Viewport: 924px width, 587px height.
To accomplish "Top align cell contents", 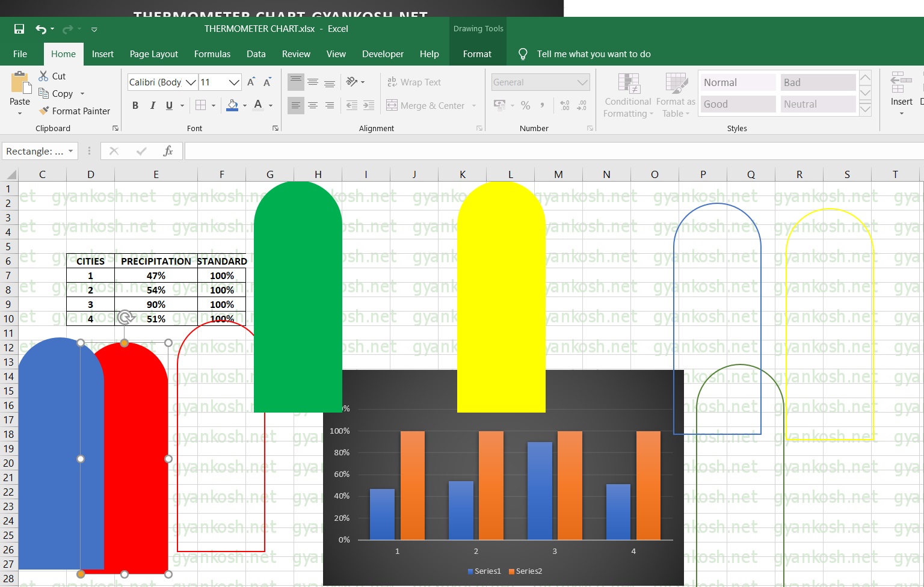I will [295, 82].
